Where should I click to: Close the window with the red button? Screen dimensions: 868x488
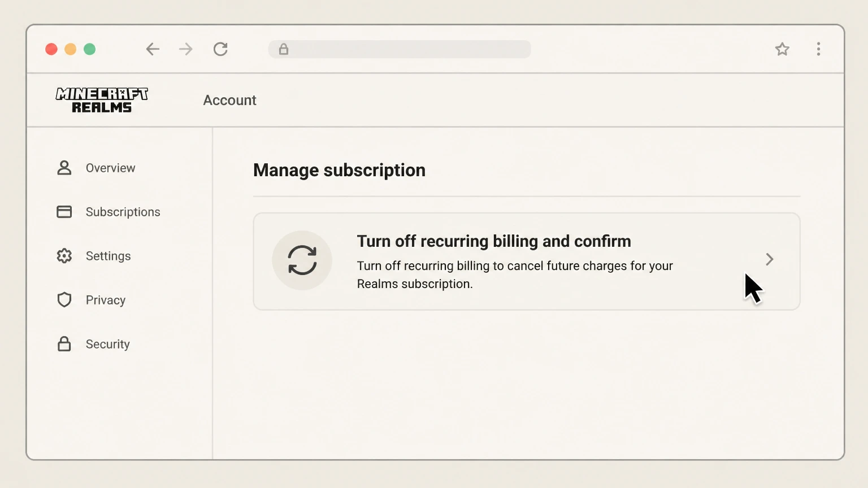point(51,49)
